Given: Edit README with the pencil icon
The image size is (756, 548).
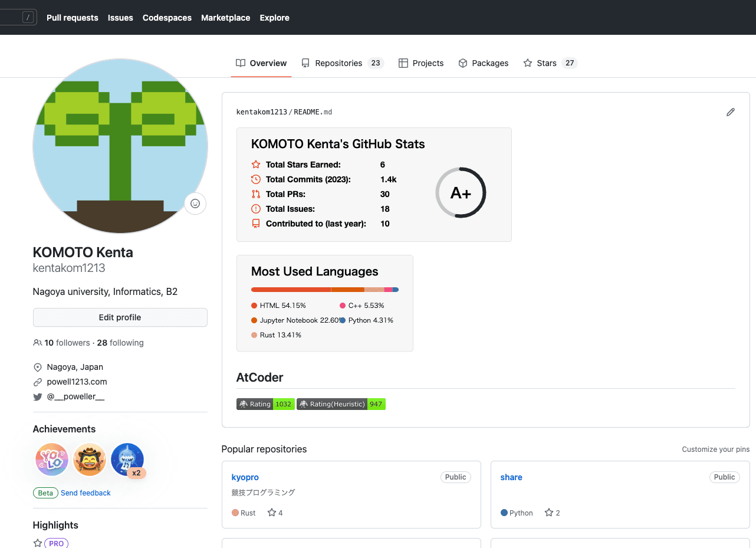Looking at the screenshot, I should 731,112.
